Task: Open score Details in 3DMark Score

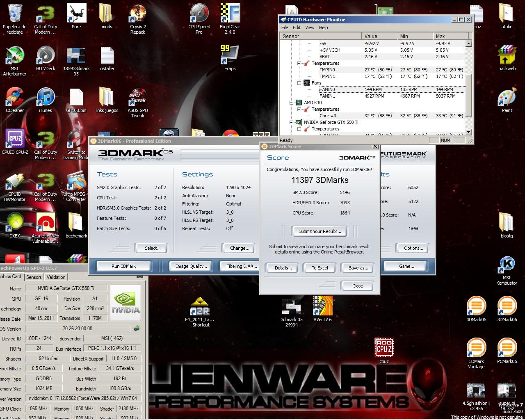Action: click(283, 268)
